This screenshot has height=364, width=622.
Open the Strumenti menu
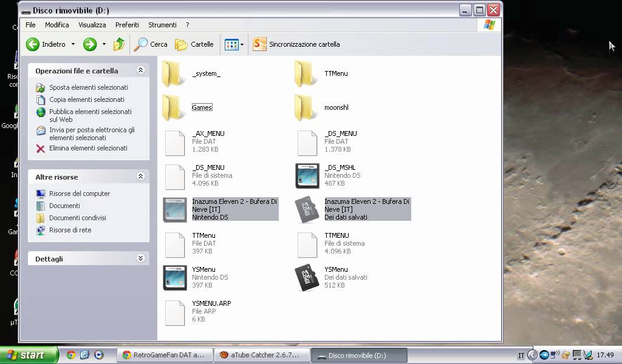pyautogui.click(x=162, y=25)
